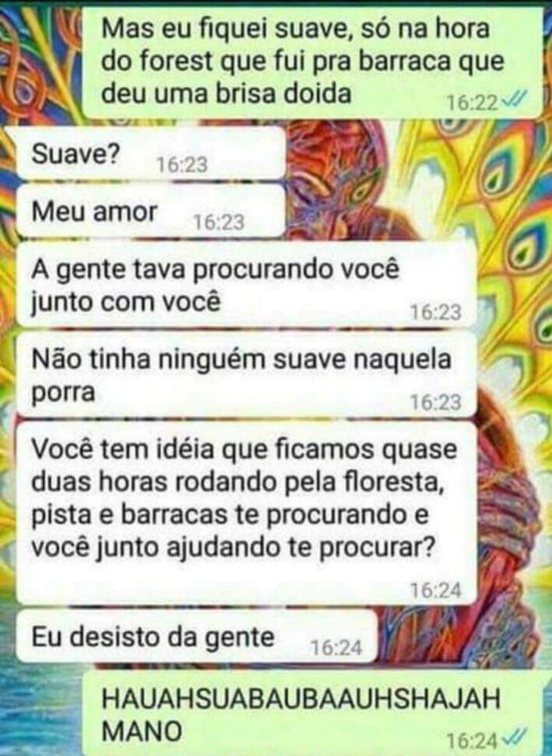
Task: Select the long 'Você tem idéia' message bubble
Action: [247, 513]
